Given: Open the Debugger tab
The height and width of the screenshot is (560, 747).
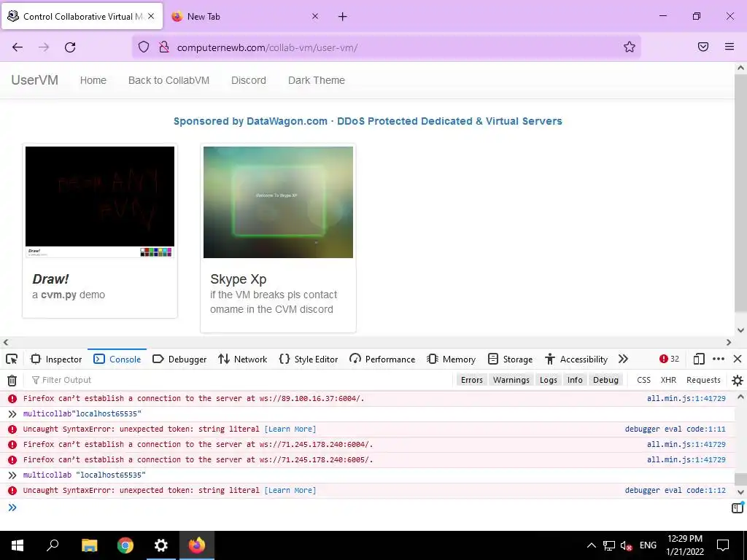Looking at the screenshot, I should coord(179,359).
